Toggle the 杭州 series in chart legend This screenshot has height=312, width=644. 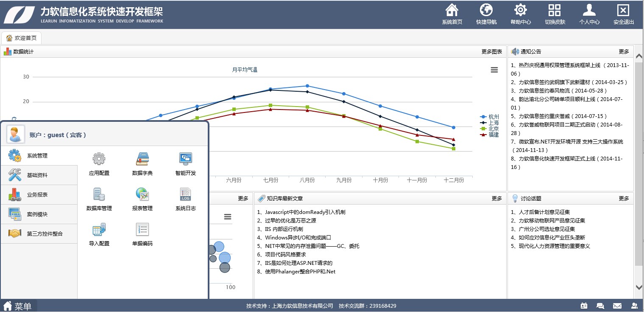click(x=489, y=117)
